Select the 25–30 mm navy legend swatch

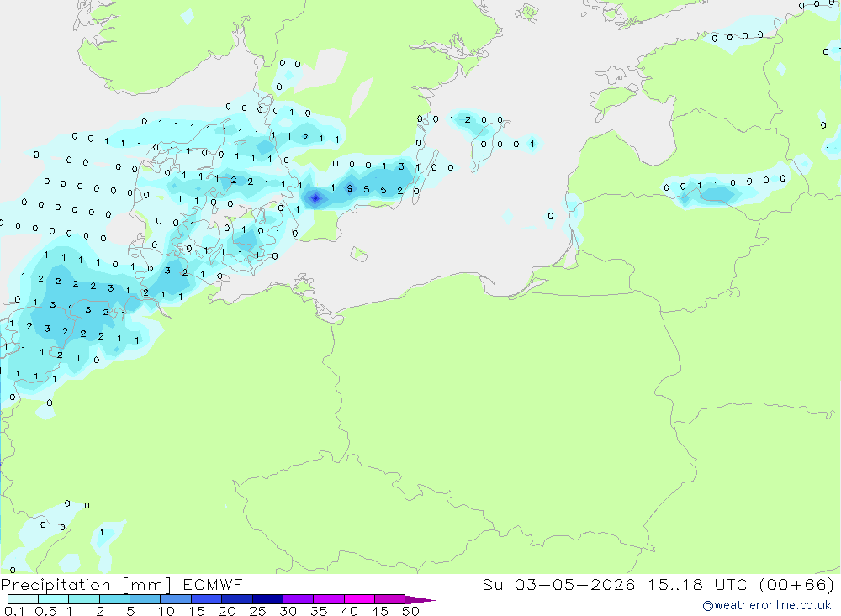tap(267, 599)
